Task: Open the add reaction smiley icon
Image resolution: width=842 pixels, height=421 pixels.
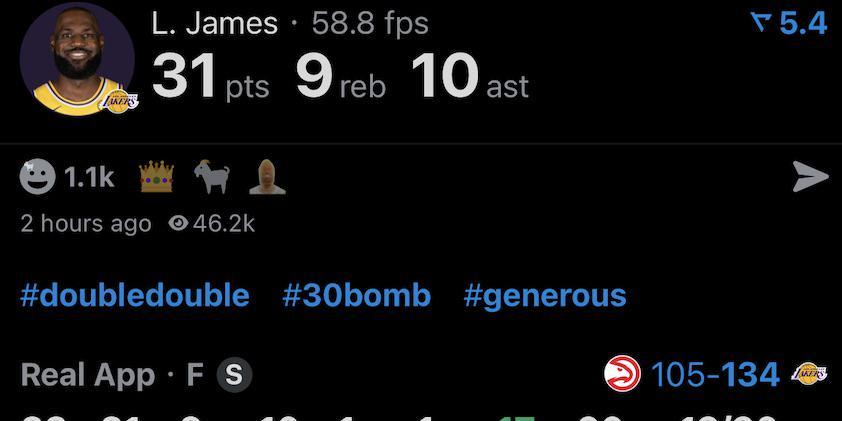Action: click(x=37, y=177)
